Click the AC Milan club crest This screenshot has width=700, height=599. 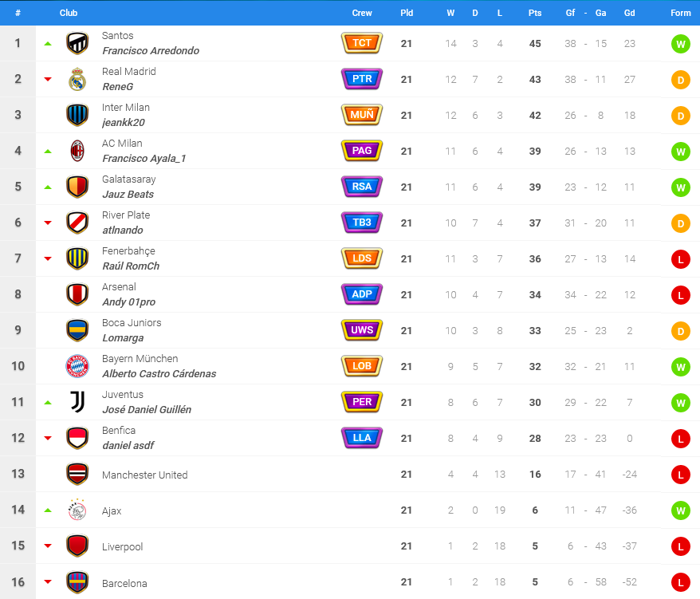pyautogui.click(x=77, y=151)
